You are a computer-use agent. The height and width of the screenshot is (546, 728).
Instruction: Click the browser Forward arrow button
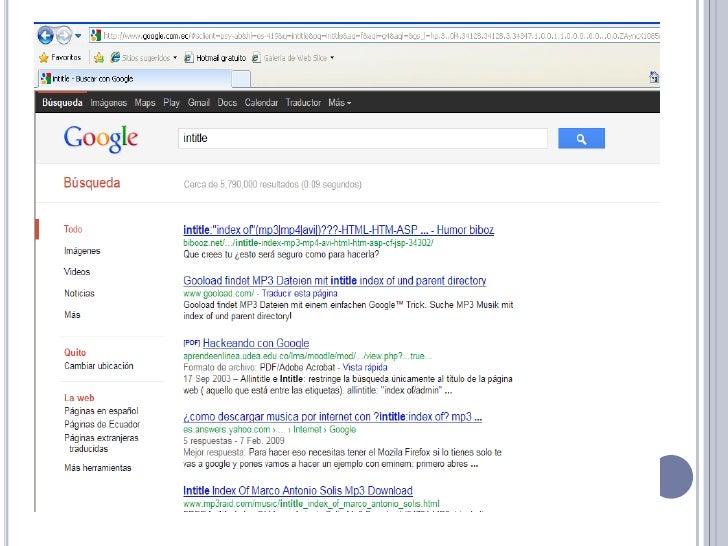64,35
